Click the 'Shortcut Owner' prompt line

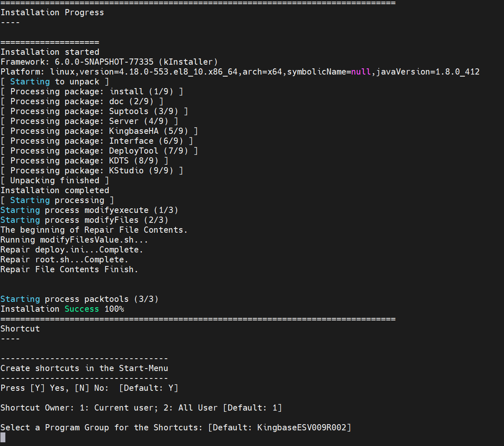tap(141, 408)
